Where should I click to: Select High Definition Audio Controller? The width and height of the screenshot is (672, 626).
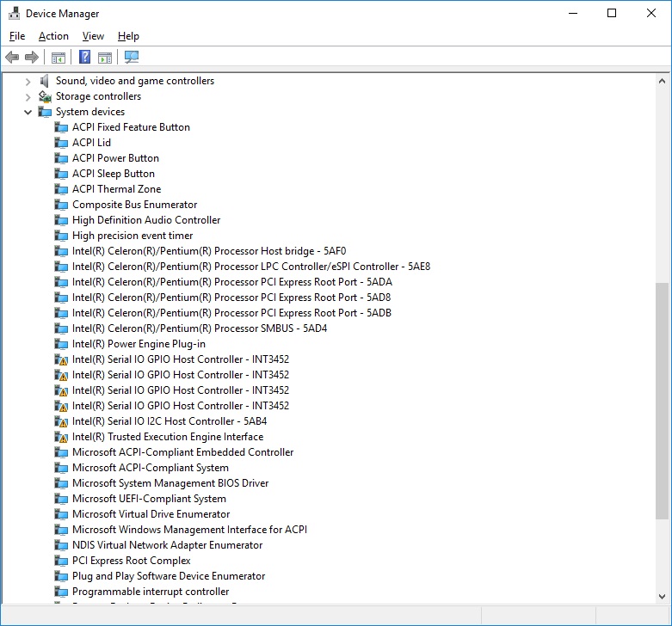pyautogui.click(x=146, y=220)
